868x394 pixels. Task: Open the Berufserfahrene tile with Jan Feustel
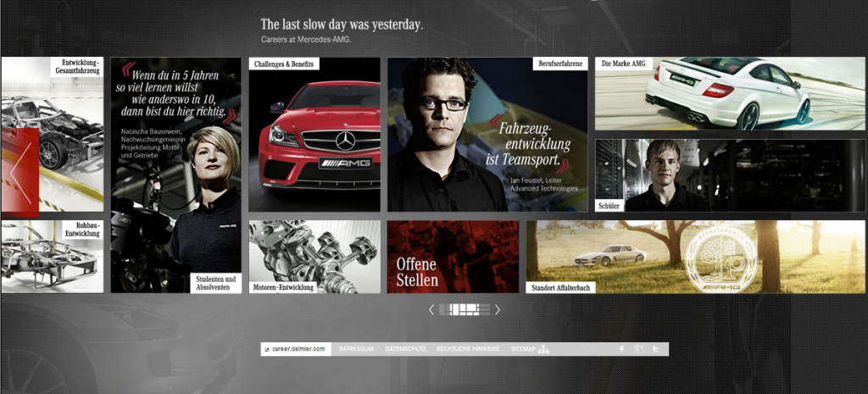pos(487,135)
